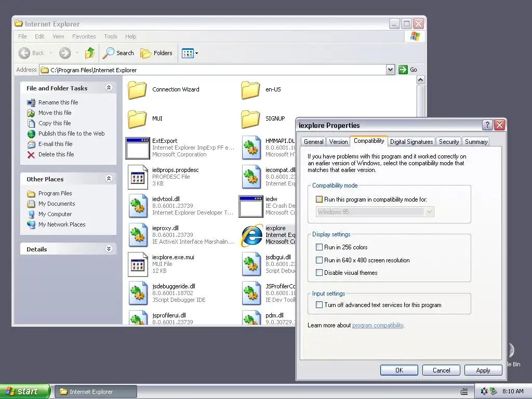Select the iexplore Internet Explorer icon

251,235
